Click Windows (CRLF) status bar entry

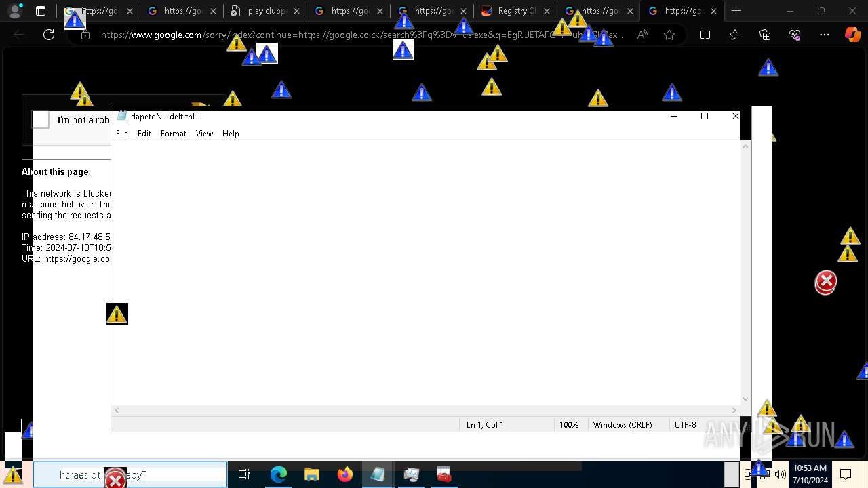pyautogui.click(x=623, y=425)
